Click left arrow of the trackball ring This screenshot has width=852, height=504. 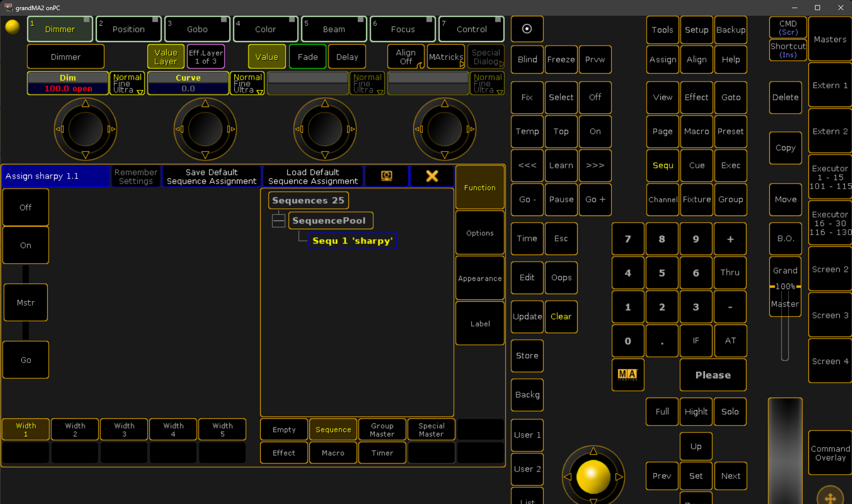(567, 477)
